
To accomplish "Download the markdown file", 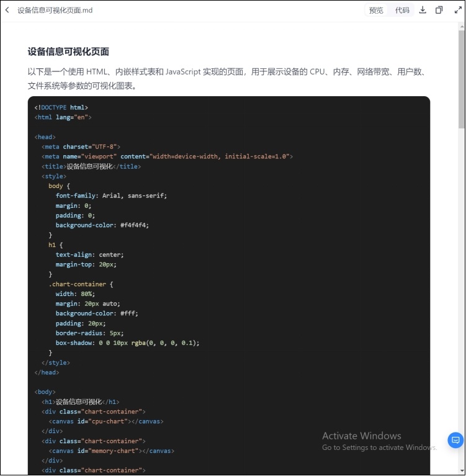I will [423, 10].
